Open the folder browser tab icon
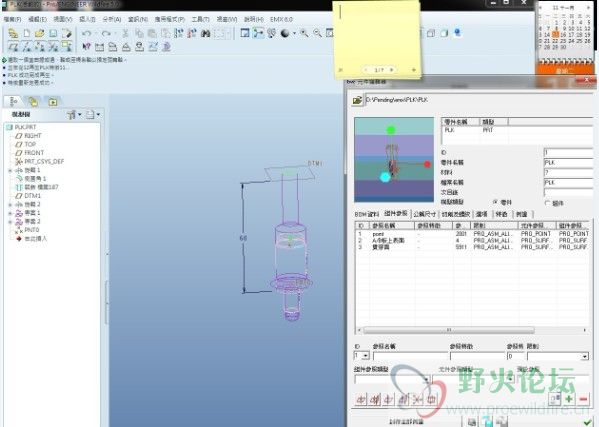 pyautogui.click(x=53, y=102)
